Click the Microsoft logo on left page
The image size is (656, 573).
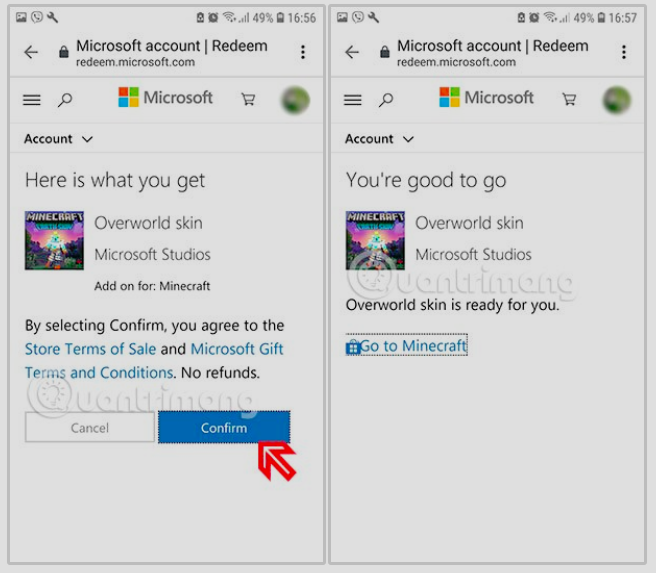click(x=166, y=97)
